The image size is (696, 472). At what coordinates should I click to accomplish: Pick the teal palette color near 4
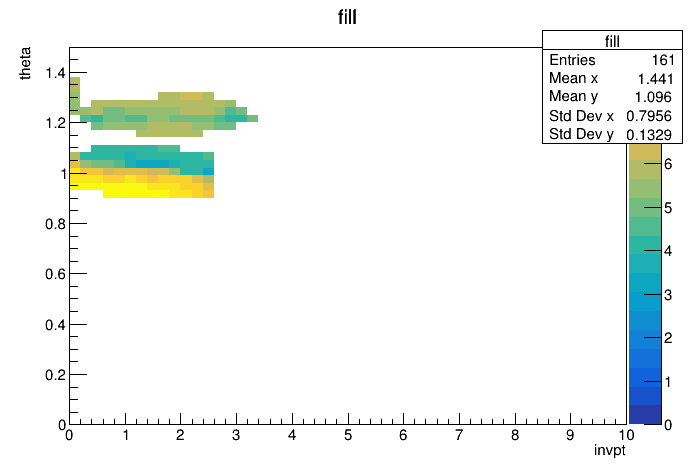click(x=645, y=245)
